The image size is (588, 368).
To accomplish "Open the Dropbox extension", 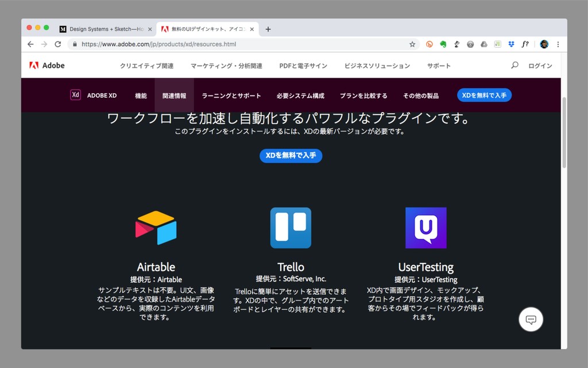I will 511,44.
